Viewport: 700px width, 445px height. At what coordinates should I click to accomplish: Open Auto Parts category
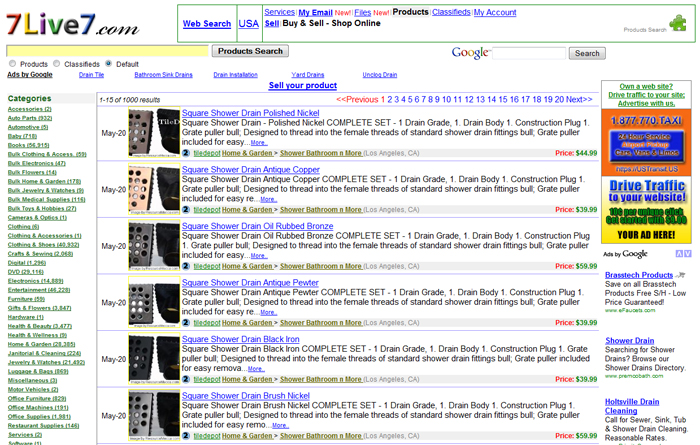tap(30, 118)
